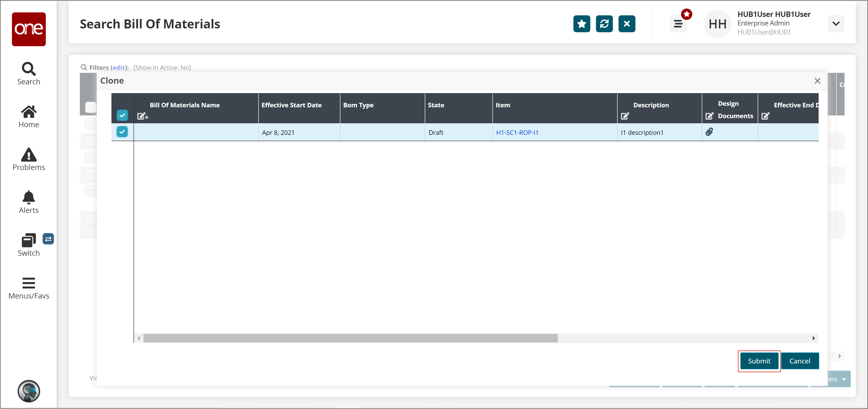This screenshot has width=868, height=409.
Task: Open the notifications list icon with red badge
Action: pos(678,24)
